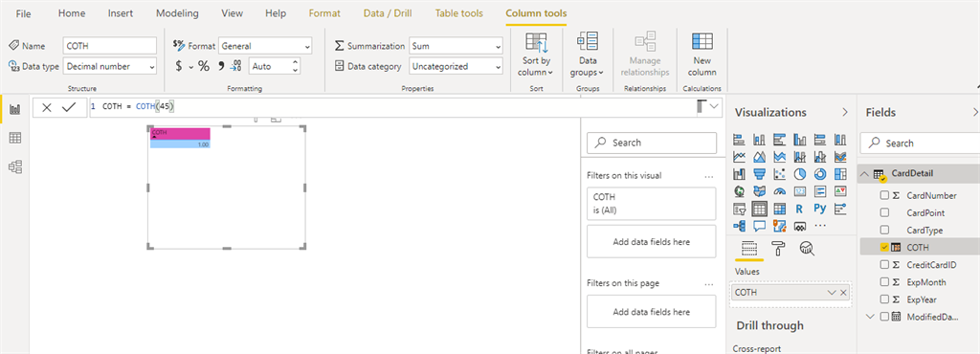Open the File menu
Viewport: 980px width, 354px height.
pos(24,13)
